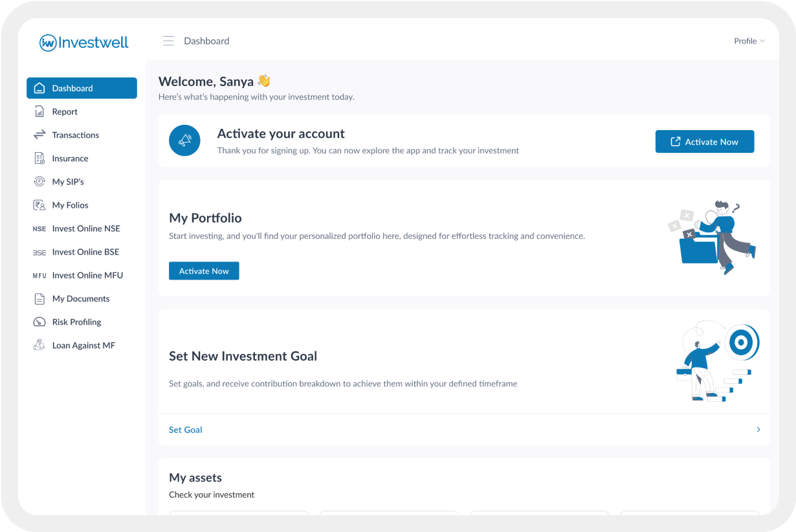Click the Transactions arrows icon
Screen dimensions: 796x532
[39, 135]
